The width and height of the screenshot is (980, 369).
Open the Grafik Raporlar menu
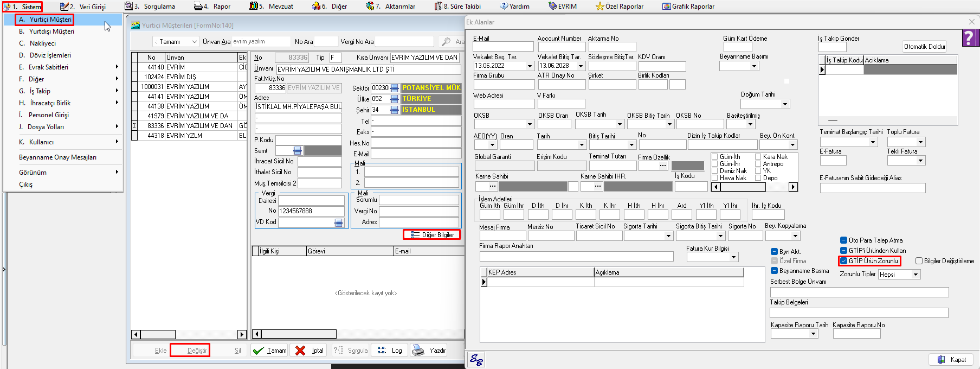[x=688, y=7]
